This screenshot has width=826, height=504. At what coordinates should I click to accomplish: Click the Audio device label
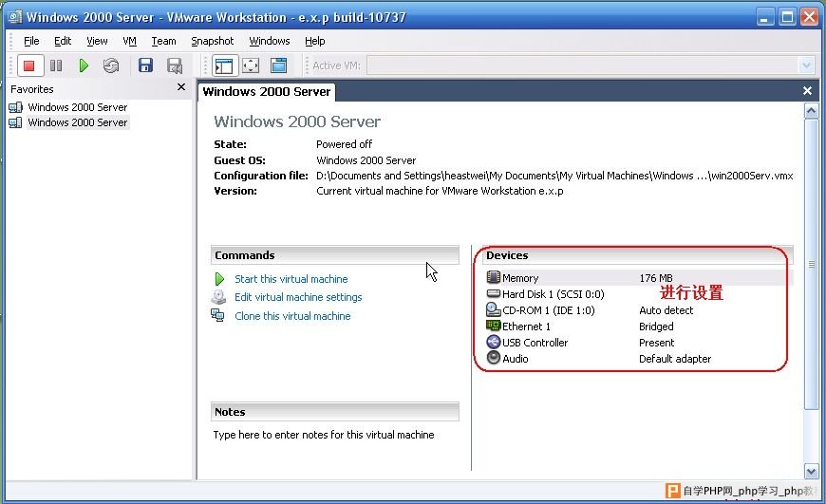(516, 359)
